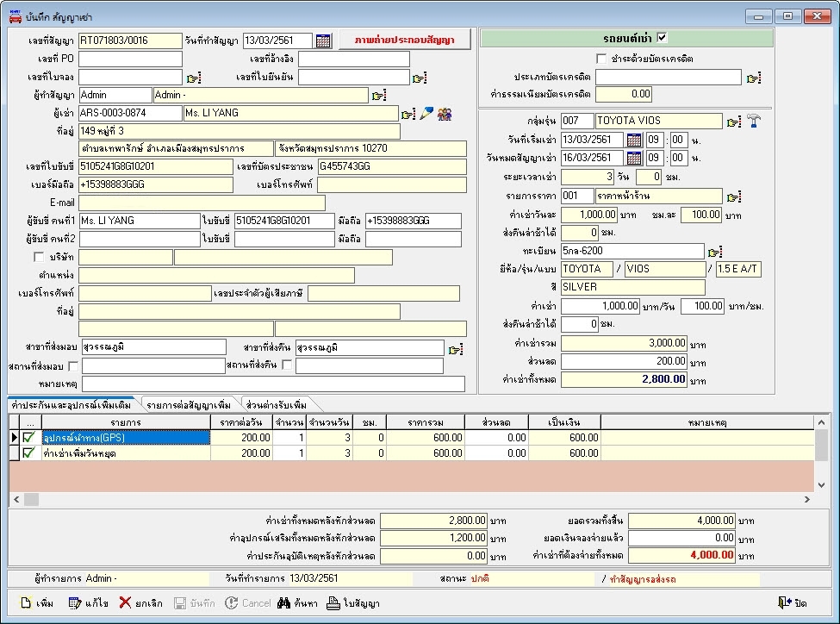Click the floppy disk บันทึก icon
This screenshot has height=624, width=840.
[x=180, y=603]
